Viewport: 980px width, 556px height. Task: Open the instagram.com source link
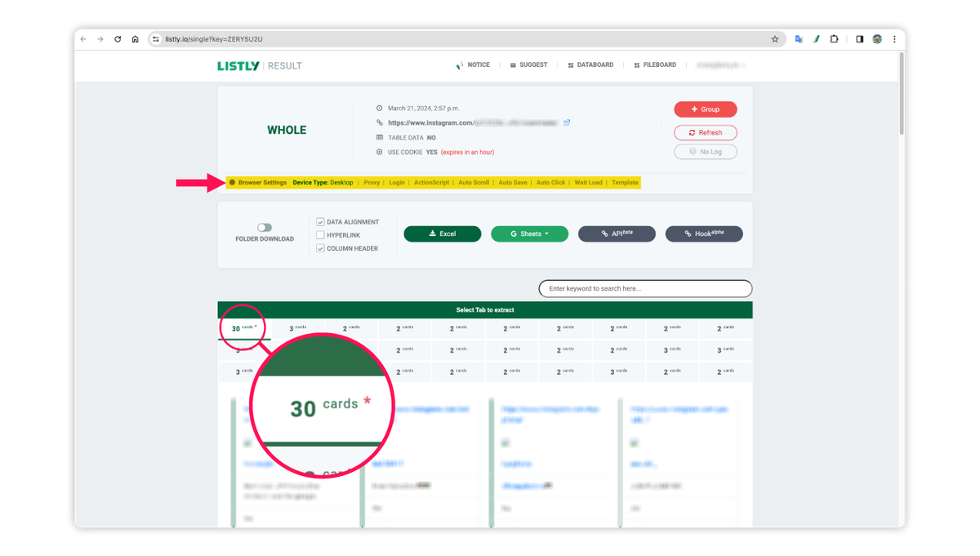coord(472,122)
